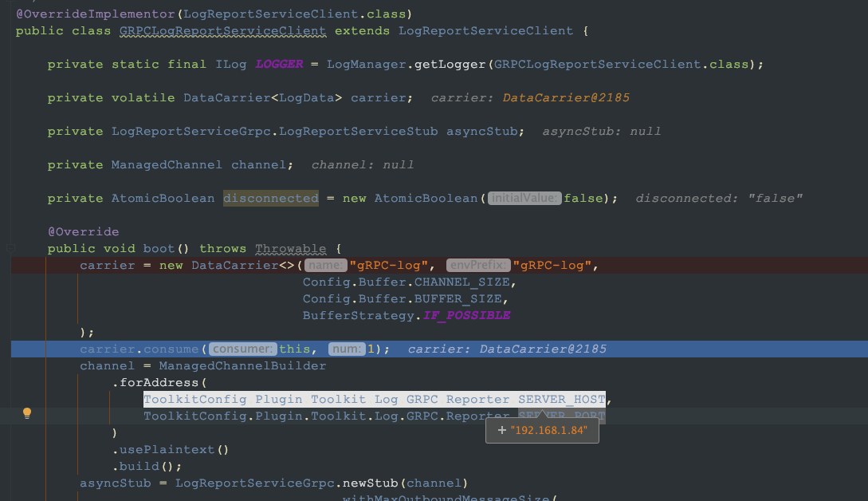This screenshot has height=501, width=868.
Task: Click the 'channel: null' inline debug hint
Action: tap(363, 164)
